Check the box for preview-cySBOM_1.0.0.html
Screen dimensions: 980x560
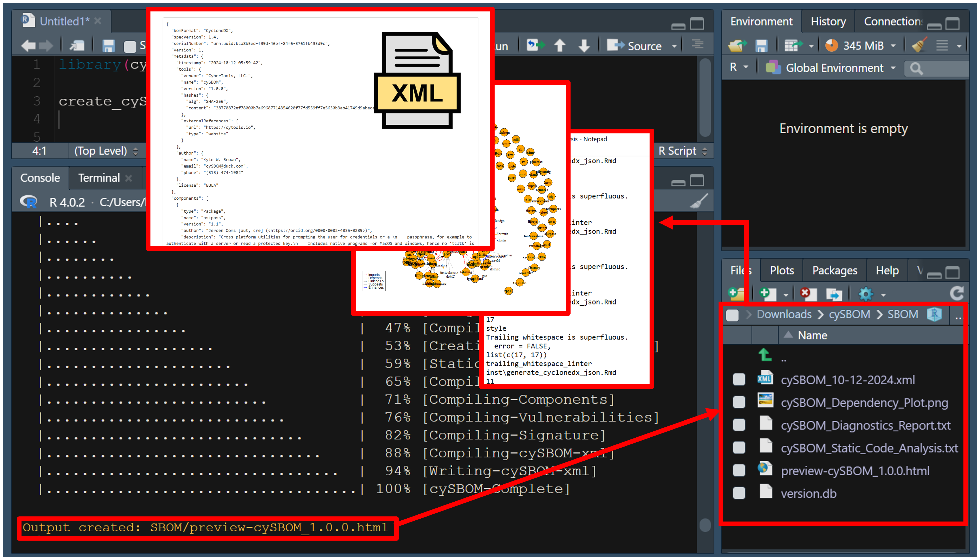click(739, 470)
